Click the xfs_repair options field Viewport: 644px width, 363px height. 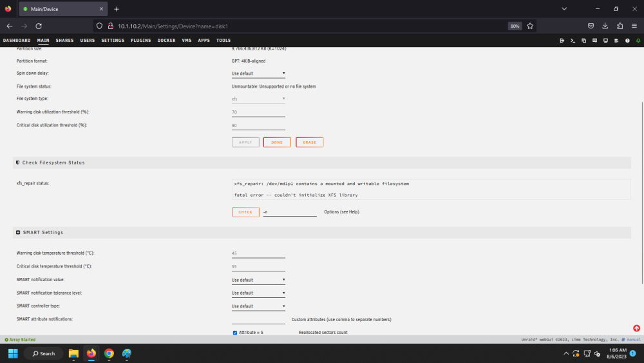pyautogui.click(x=290, y=212)
